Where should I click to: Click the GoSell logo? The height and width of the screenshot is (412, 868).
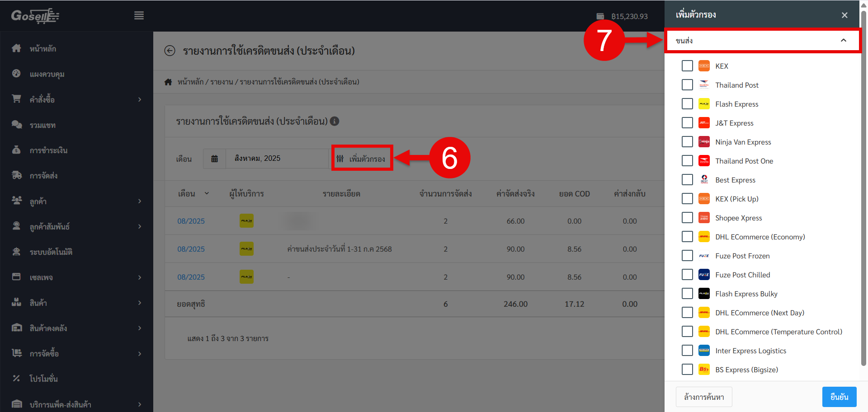click(x=35, y=16)
